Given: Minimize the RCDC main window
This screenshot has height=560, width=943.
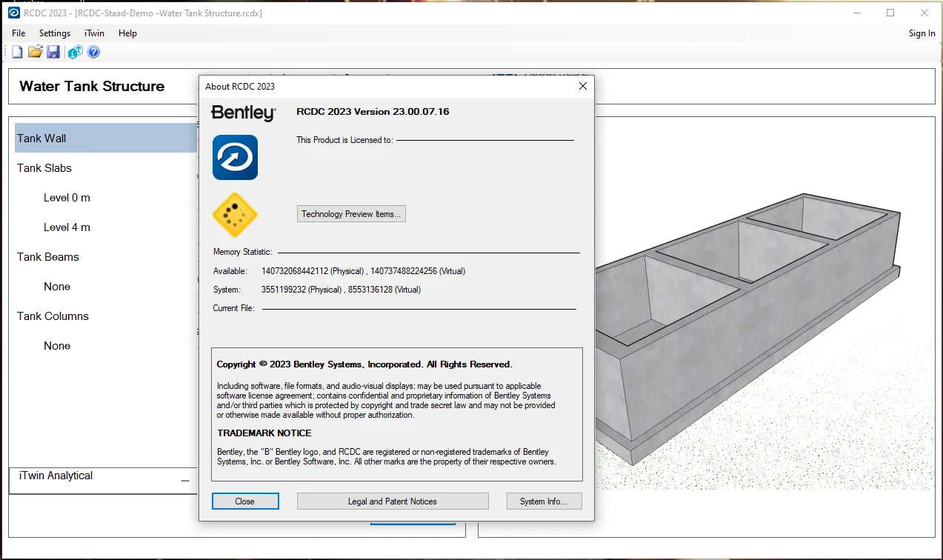Looking at the screenshot, I should pyautogui.click(x=856, y=13).
